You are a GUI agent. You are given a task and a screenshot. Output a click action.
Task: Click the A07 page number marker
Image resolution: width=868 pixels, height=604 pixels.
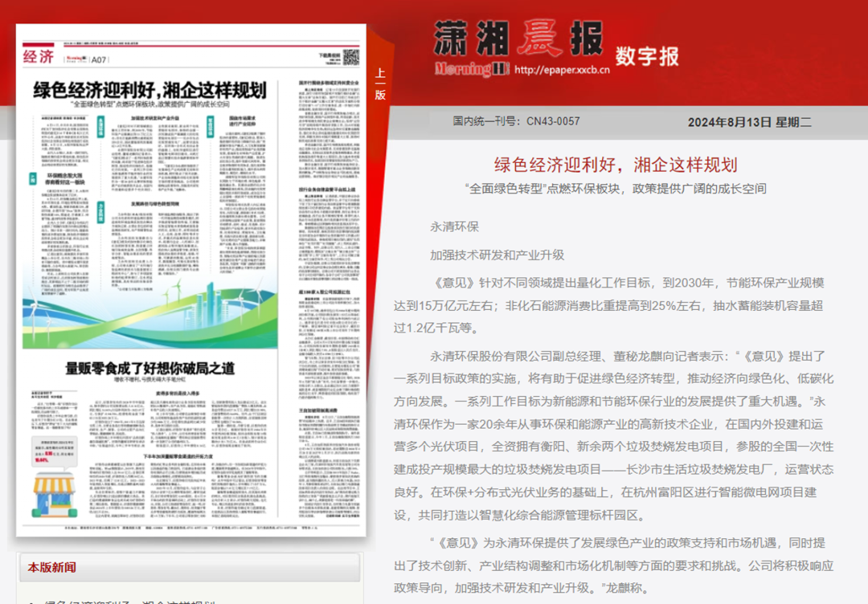[x=99, y=59]
